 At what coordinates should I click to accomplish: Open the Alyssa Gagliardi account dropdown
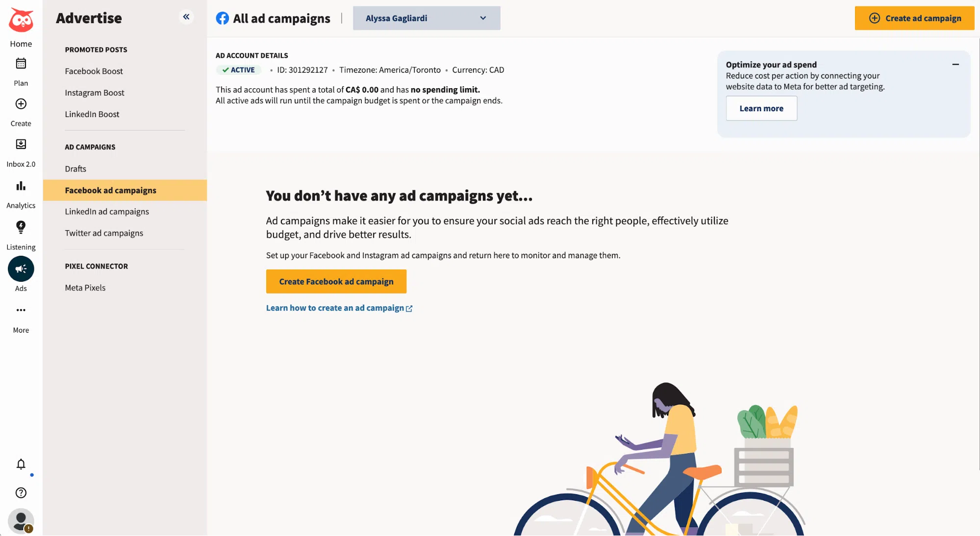click(426, 18)
